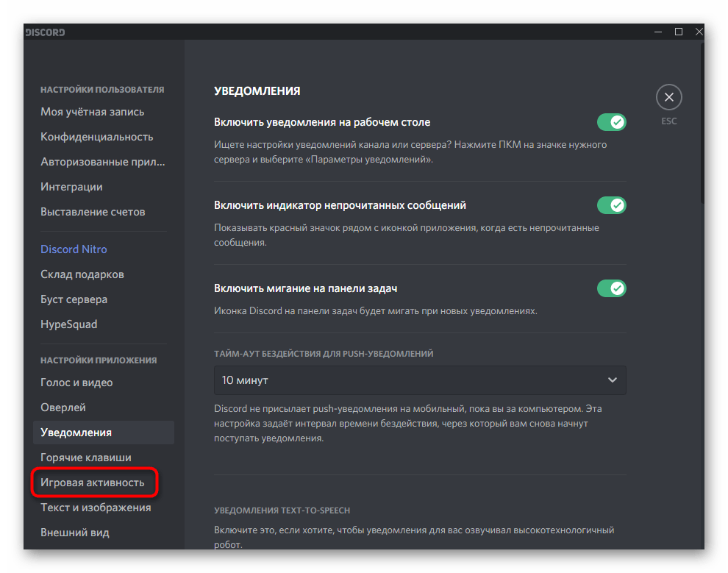Open HypeSquad page
728x573 pixels.
coord(69,324)
